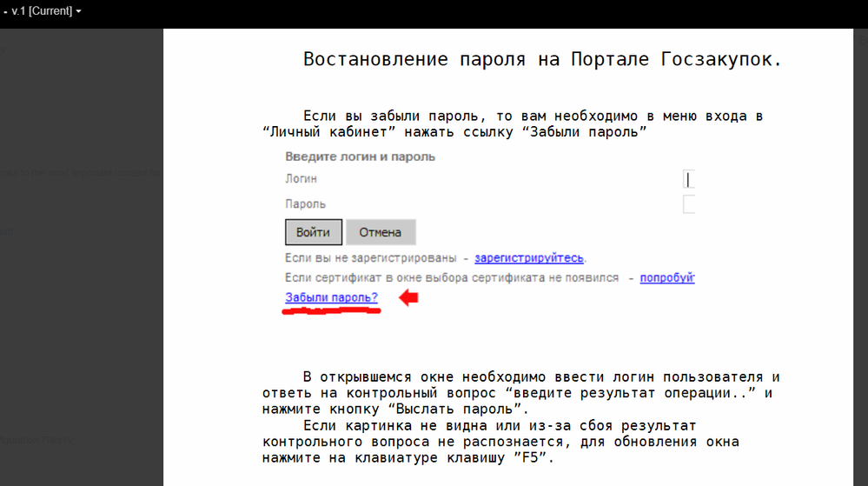Click the text about сертификат в окне выбора
868x486 pixels.
[x=452, y=277]
